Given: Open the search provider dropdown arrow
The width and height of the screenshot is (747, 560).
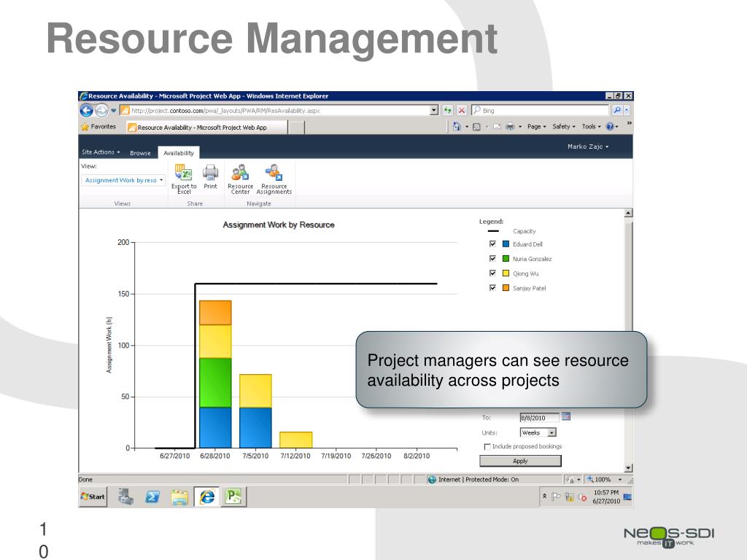Looking at the screenshot, I should pos(627,111).
